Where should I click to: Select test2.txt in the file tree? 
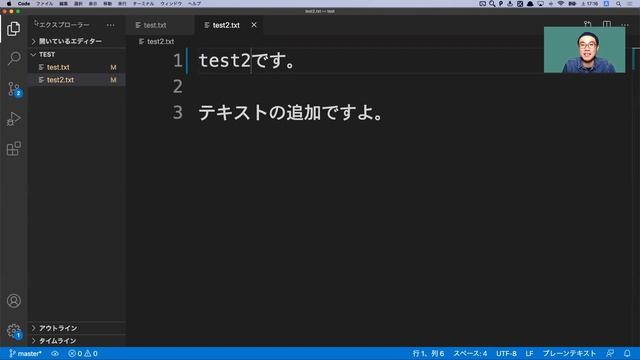(x=77, y=80)
